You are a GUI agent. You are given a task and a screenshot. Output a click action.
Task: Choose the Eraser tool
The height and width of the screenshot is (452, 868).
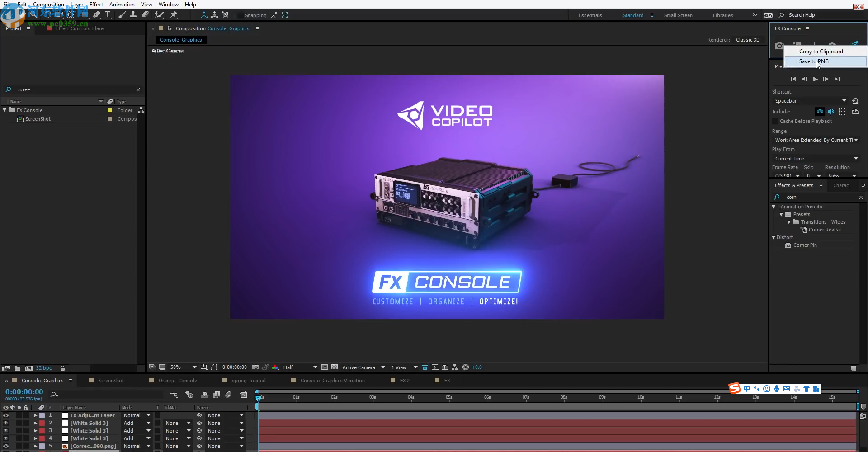(x=145, y=14)
